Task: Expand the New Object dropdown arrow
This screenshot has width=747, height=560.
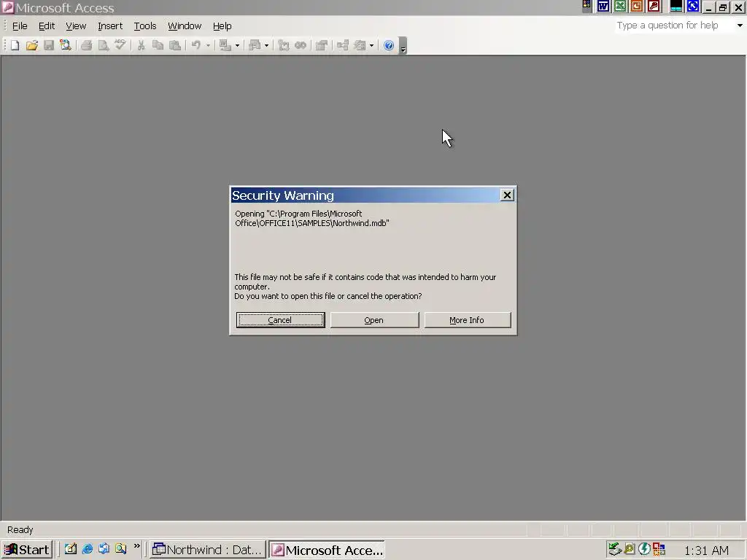Action: (x=371, y=46)
